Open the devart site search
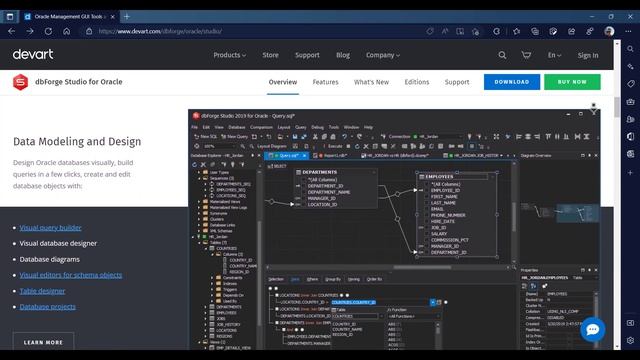The width and height of the screenshot is (640, 360). [502, 55]
